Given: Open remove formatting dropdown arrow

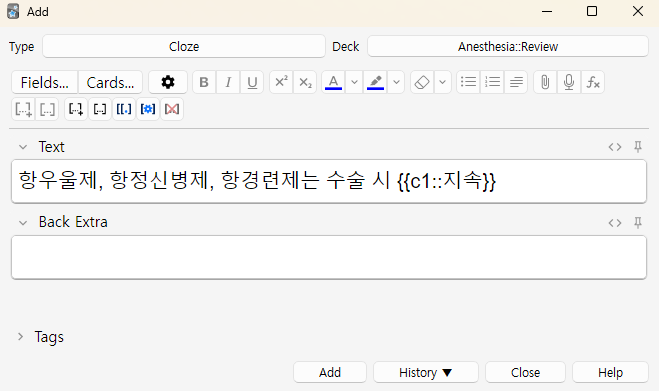Looking at the screenshot, I should [443, 82].
